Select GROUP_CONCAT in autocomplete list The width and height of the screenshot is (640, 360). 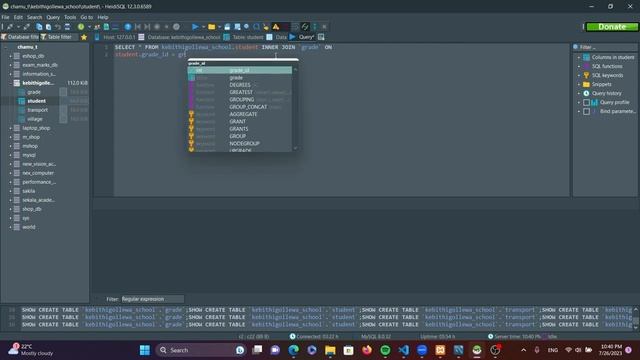(x=240, y=107)
